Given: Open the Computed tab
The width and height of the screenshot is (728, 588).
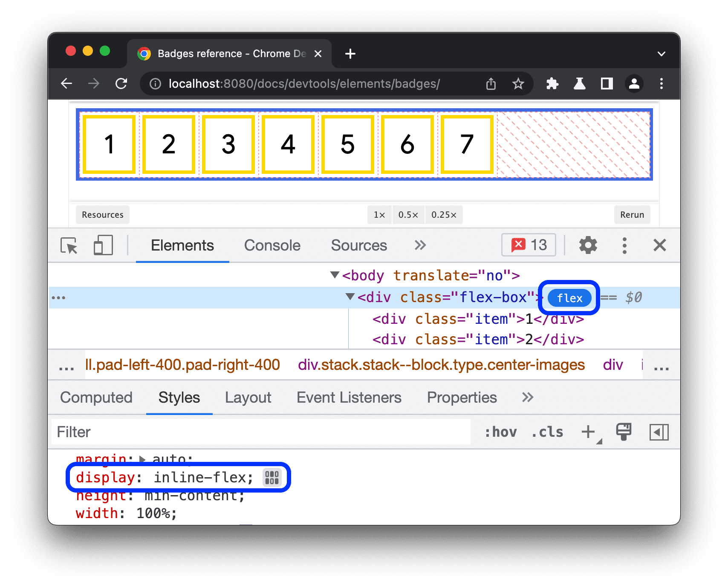Looking at the screenshot, I should click(96, 397).
